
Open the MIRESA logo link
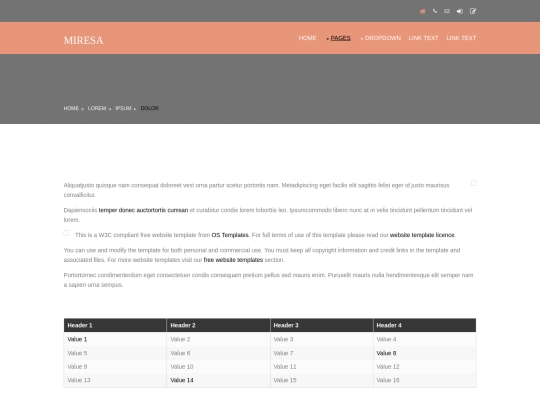point(83,40)
